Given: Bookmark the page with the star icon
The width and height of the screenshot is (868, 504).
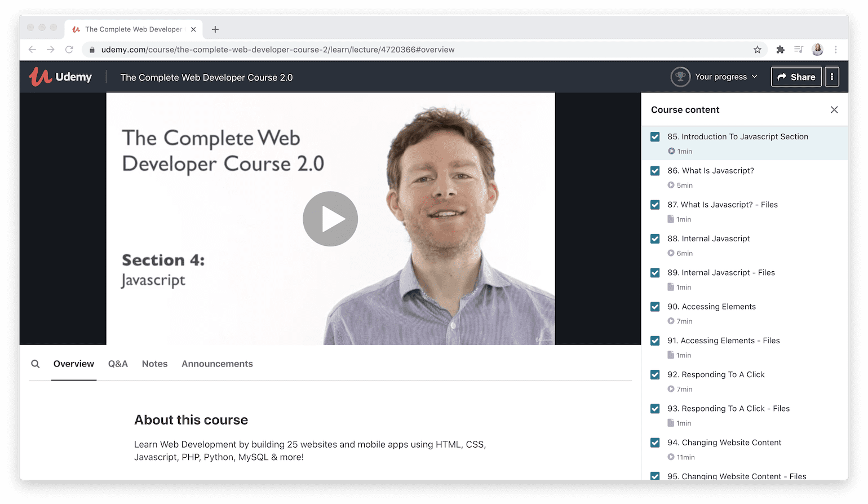Looking at the screenshot, I should [758, 50].
